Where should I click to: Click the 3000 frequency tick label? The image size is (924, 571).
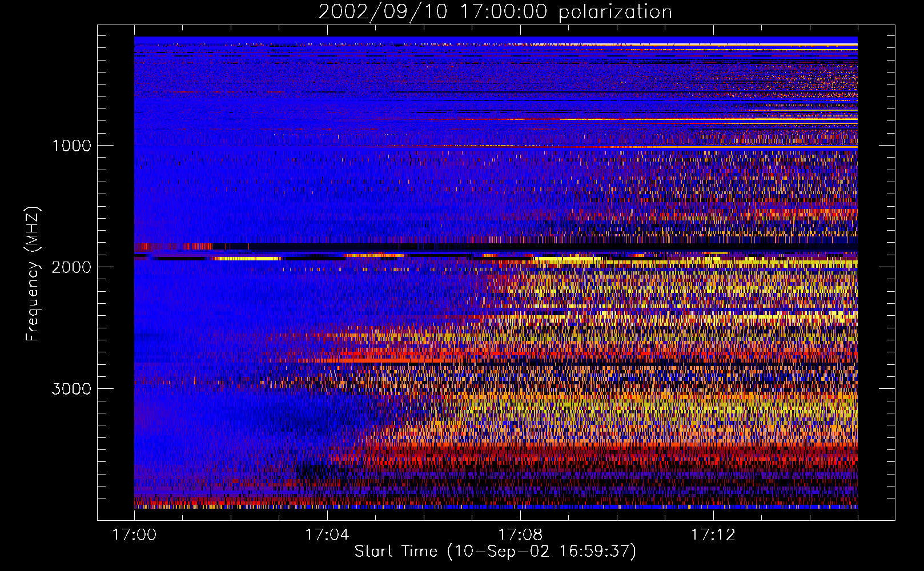point(71,389)
